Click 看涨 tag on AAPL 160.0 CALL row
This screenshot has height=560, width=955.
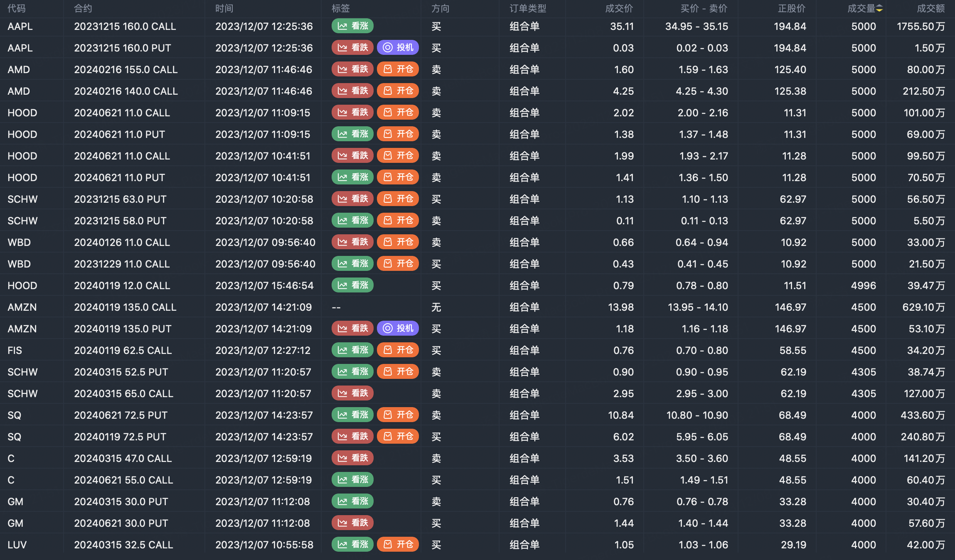352,26
